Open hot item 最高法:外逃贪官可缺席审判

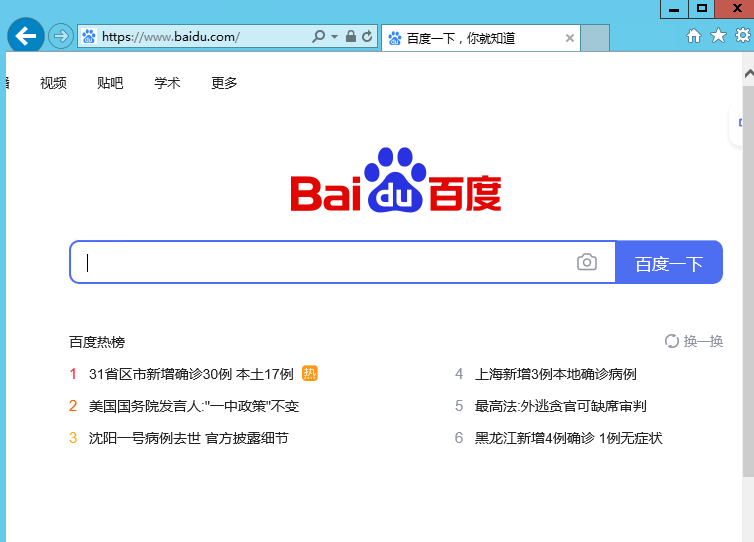(x=560, y=406)
